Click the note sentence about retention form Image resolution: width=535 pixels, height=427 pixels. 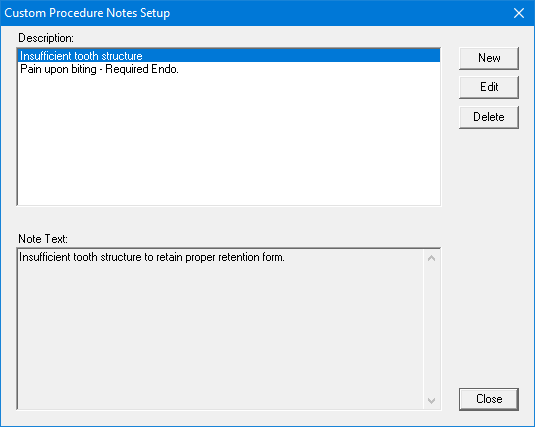(152, 257)
